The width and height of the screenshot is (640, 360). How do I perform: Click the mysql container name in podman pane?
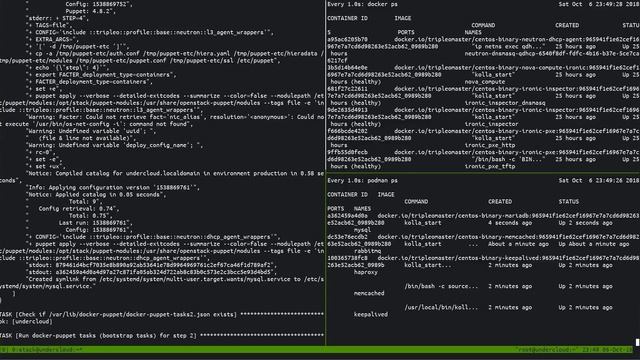point(362,230)
